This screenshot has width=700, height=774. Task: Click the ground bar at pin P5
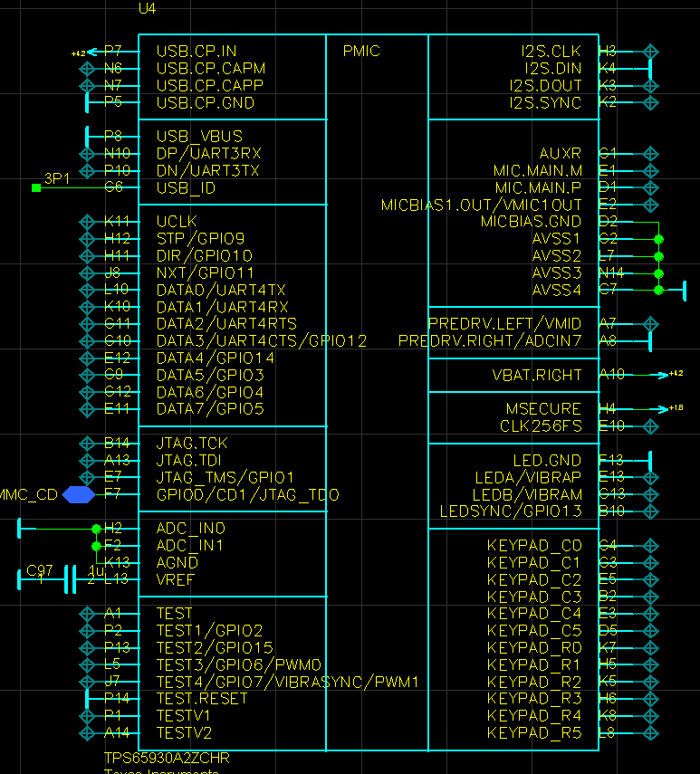click(87, 102)
